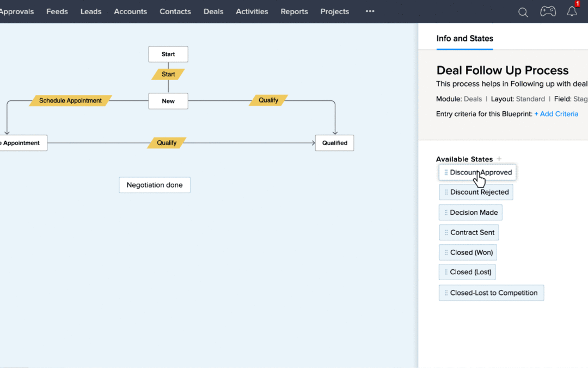Select the Qualified state node
Viewport: 588px width, 368px height.
click(x=334, y=143)
